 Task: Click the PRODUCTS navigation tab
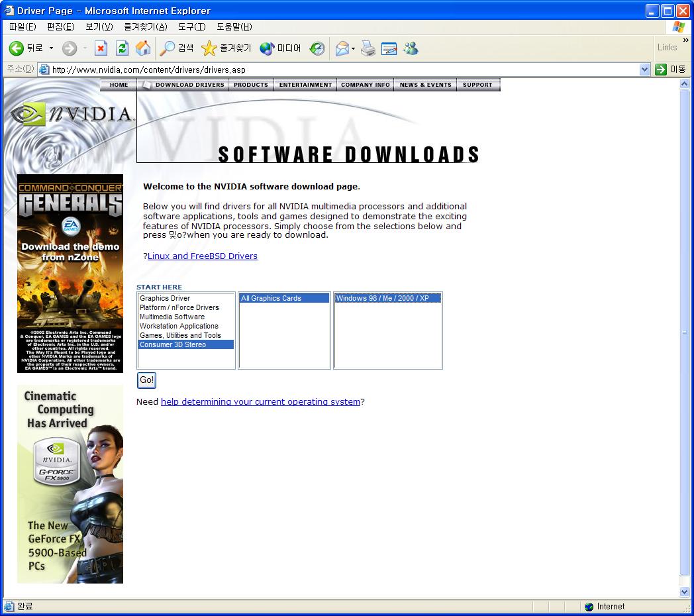251,85
